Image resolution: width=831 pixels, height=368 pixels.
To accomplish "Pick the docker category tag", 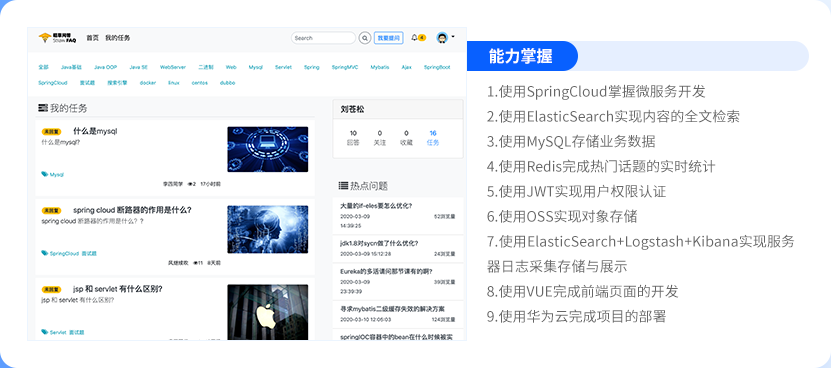I will coord(148,83).
